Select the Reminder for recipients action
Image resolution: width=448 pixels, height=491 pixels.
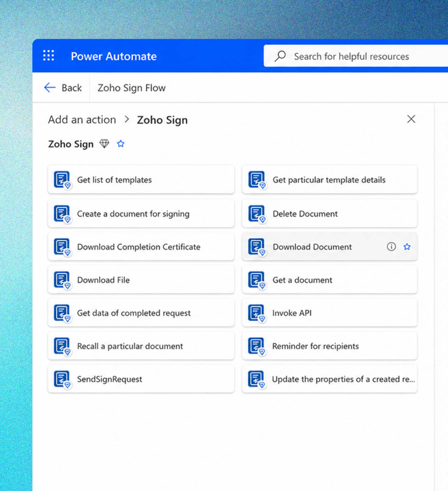tap(330, 346)
